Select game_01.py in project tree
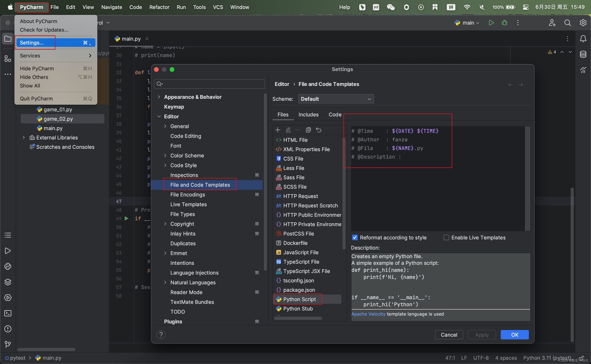Image resolution: width=591 pixels, height=364 pixels. click(58, 109)
